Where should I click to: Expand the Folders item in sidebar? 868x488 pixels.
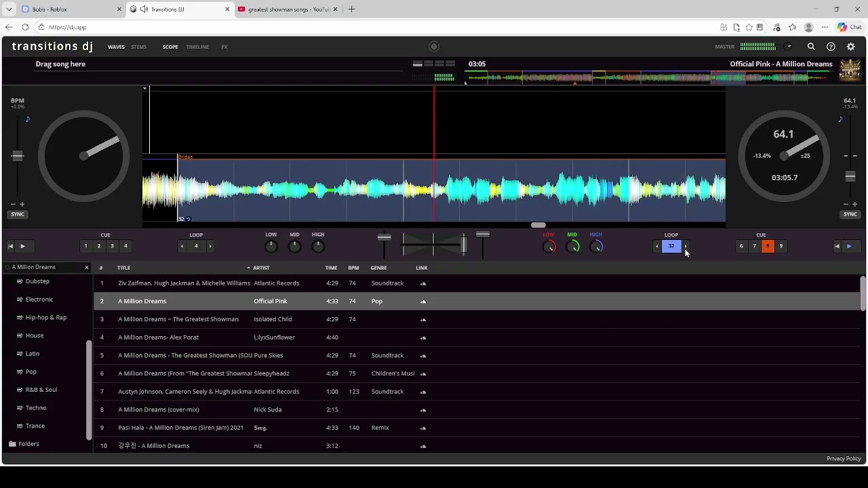coord(28,444)
